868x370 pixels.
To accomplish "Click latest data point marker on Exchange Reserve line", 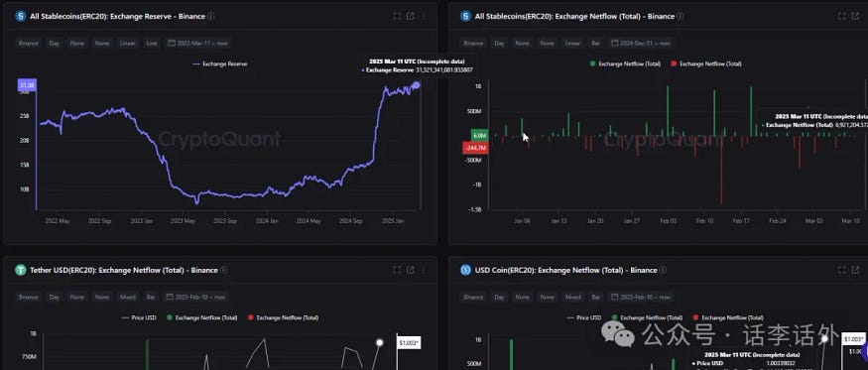I will (x=417, y=84).
